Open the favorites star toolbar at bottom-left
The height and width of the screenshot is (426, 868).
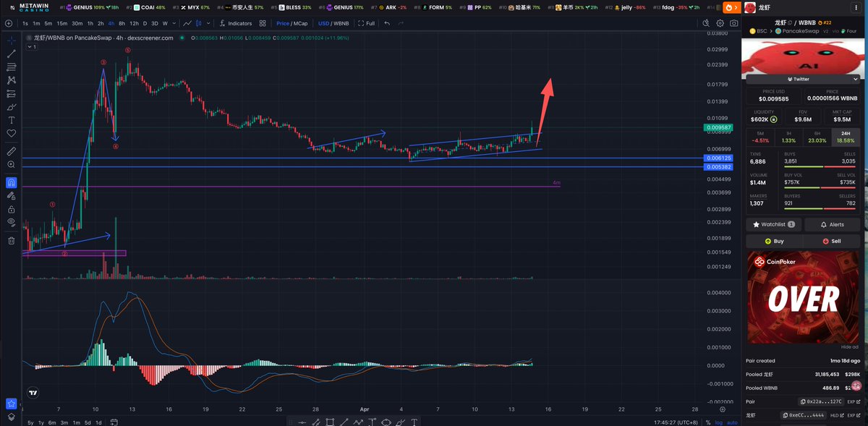pos(12,403)
